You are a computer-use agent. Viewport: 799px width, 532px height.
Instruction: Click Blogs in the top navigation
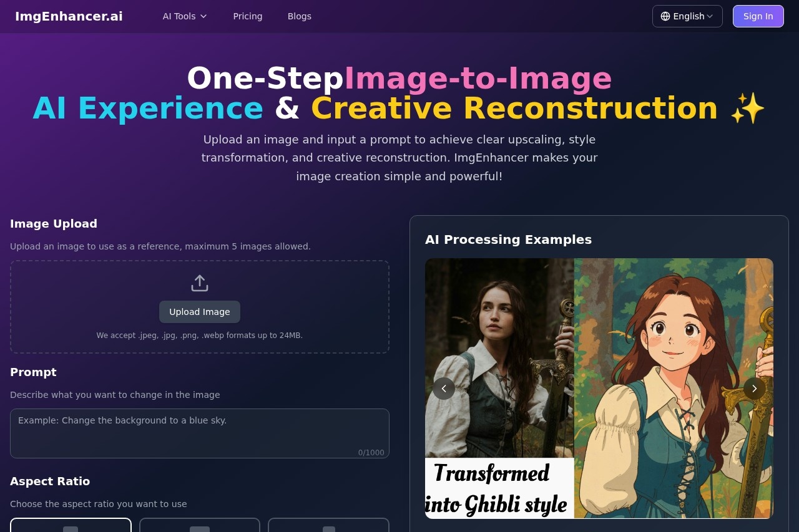pos(299,16)
